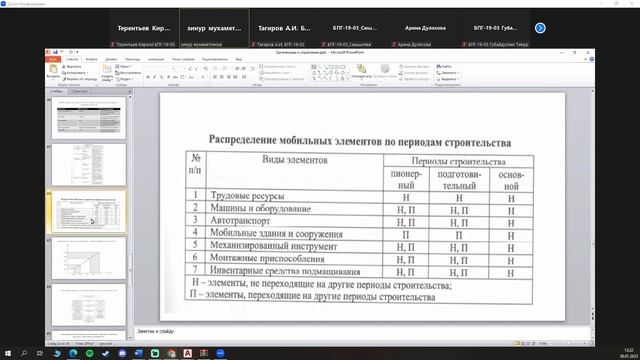This screenshot has width=640, height=360.
Task: Open the shape effects (Эффекты фигур) dropdown
Action: 415,79
